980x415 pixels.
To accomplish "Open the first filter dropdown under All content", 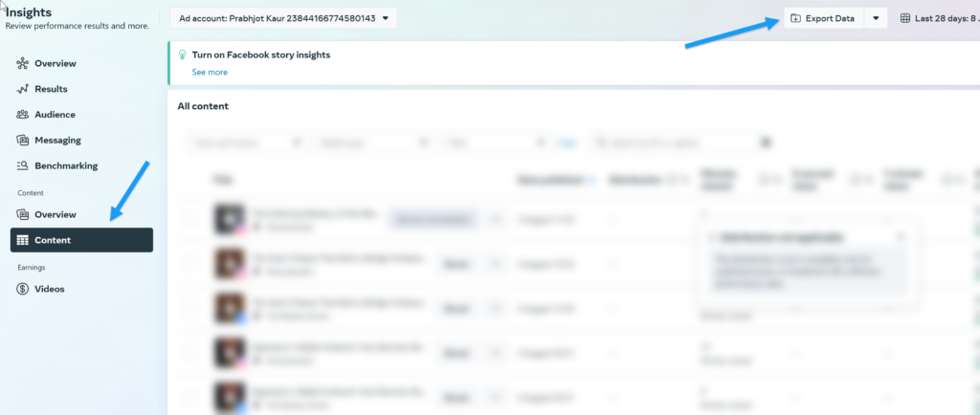I will coord(244,142).
